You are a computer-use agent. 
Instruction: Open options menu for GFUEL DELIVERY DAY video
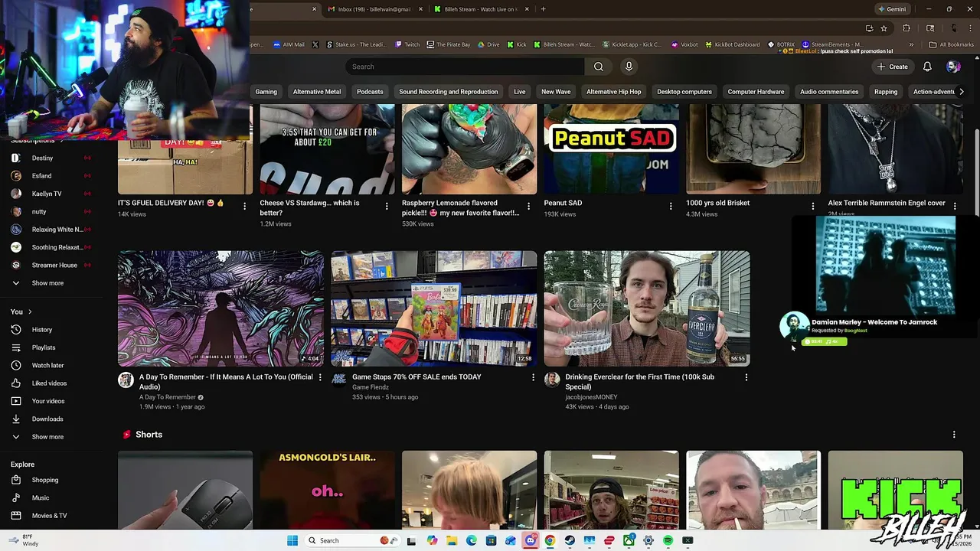click(x=244, y=206)
